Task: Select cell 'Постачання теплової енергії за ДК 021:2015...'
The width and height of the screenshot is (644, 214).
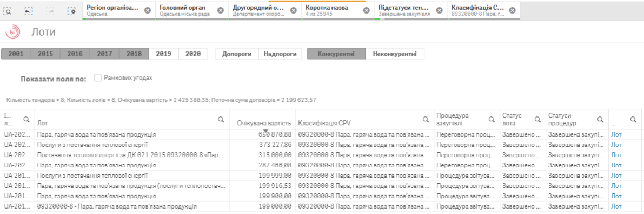Action: coord(131,155)
